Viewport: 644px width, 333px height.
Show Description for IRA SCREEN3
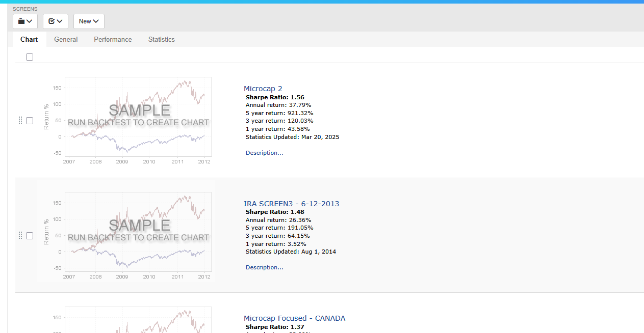pyautogui.click(x=264, y=267)
